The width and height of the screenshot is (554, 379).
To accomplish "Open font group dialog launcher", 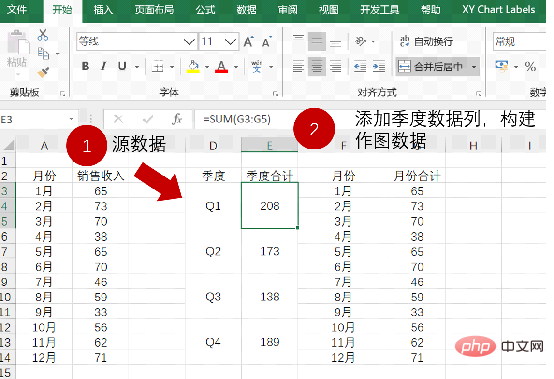I will (x=275, y=94).
